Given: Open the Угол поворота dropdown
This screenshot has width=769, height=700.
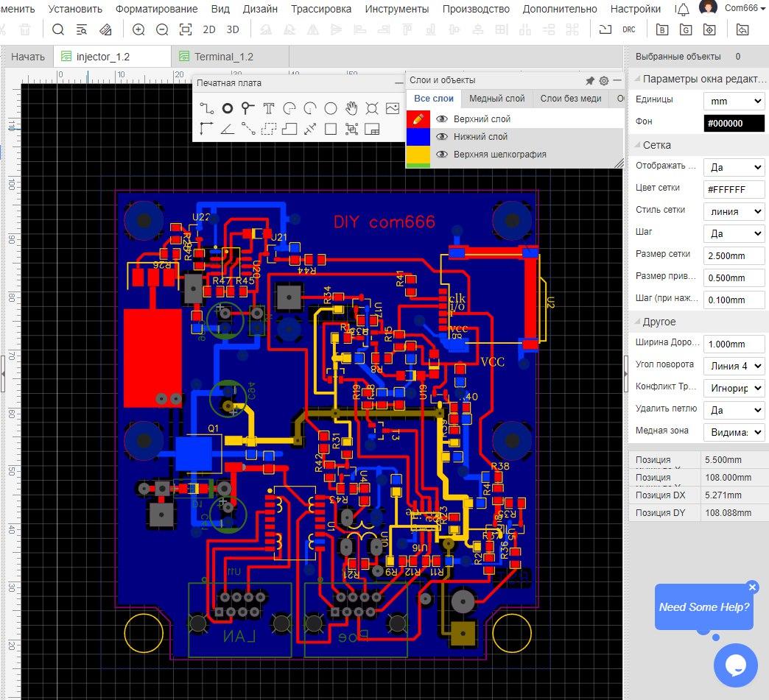Looking at the screenshot, I should [734, 366].
